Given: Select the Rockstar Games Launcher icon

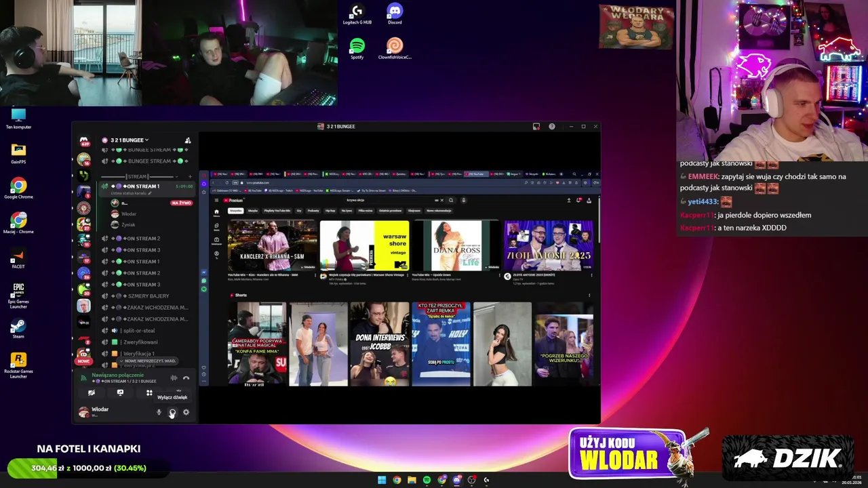Looking at the screenshot, I should [x=18, y=366].
